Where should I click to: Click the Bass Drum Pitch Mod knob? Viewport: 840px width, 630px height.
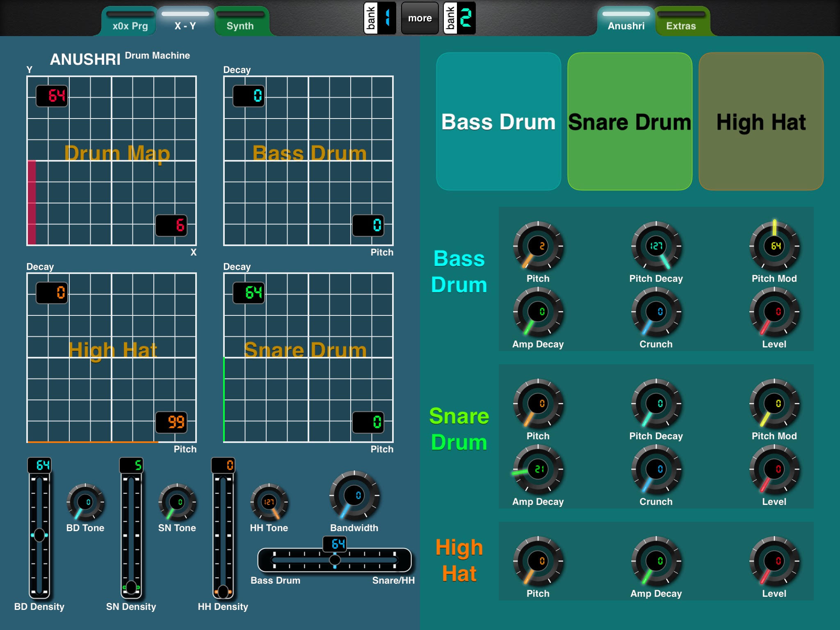pyautogui.click(x=774, y=246)
